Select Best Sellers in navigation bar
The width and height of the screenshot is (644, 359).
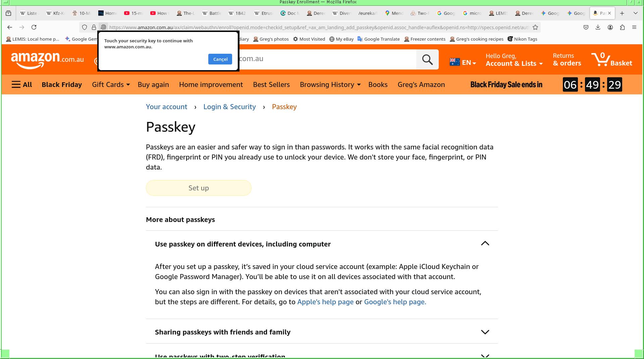coord(271,85)
